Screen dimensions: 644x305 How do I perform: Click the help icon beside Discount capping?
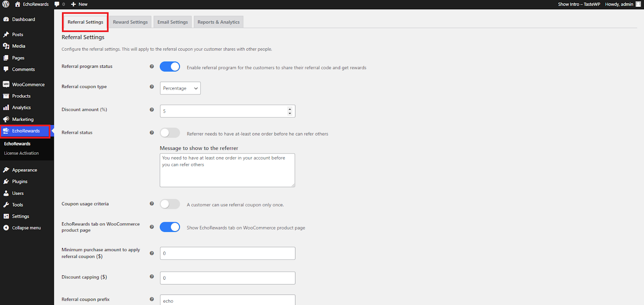click(x=152, y=276)
